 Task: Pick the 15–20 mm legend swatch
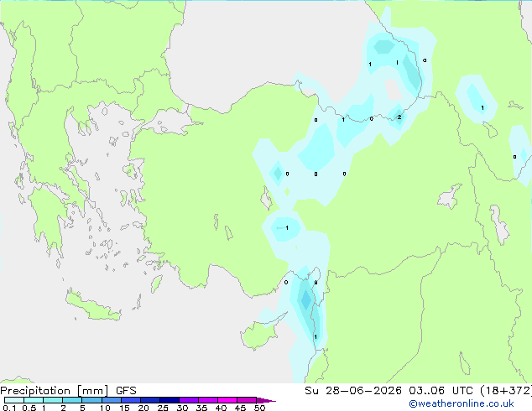pyautogui.click(x=131, y=400)
